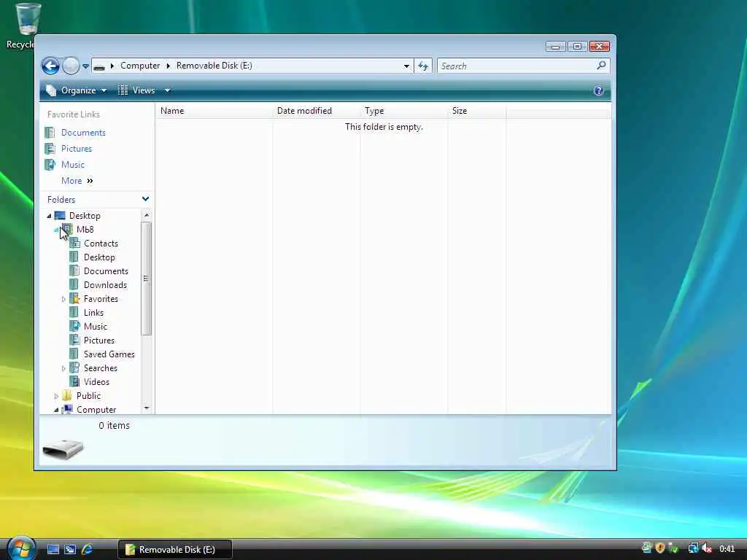Viewport: 747px width, 560px height.
Task: Expand the Favorites tree node
Action: pos(64,299)
